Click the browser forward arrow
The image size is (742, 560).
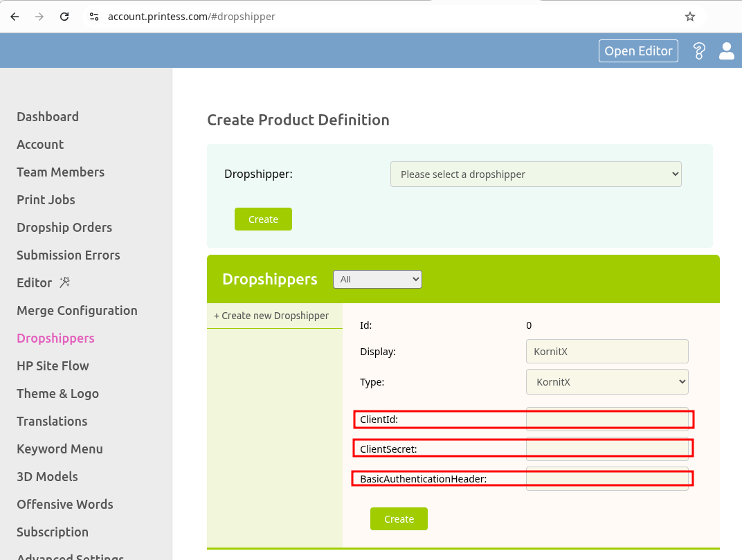click(x=39, y=17)
